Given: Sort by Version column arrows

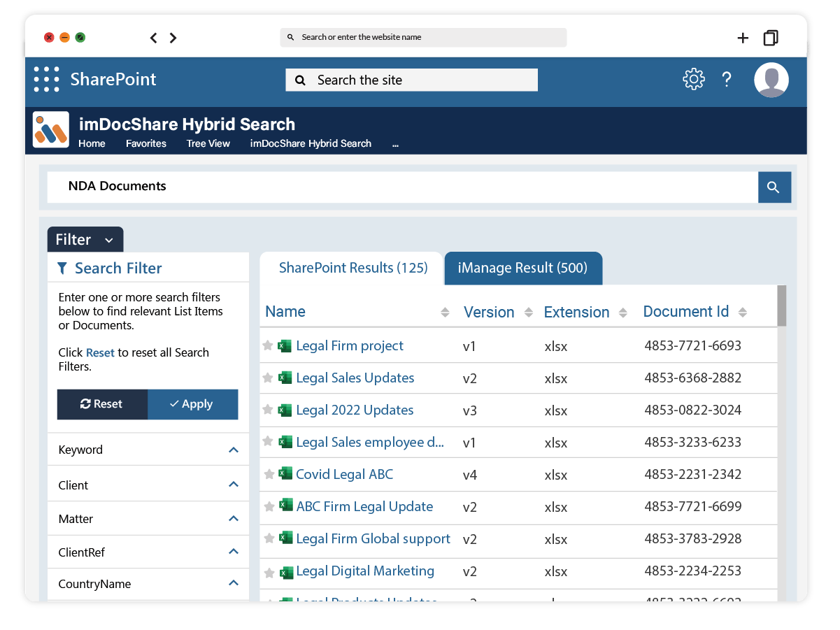Looking at the screenshot, I should coord(528,313).
